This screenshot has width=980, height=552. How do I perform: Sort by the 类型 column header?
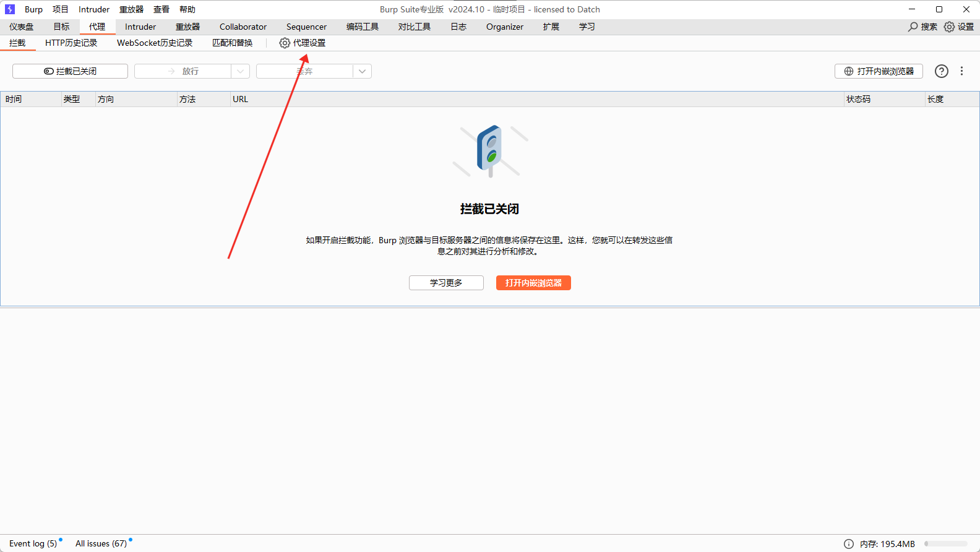coord(78,99)
